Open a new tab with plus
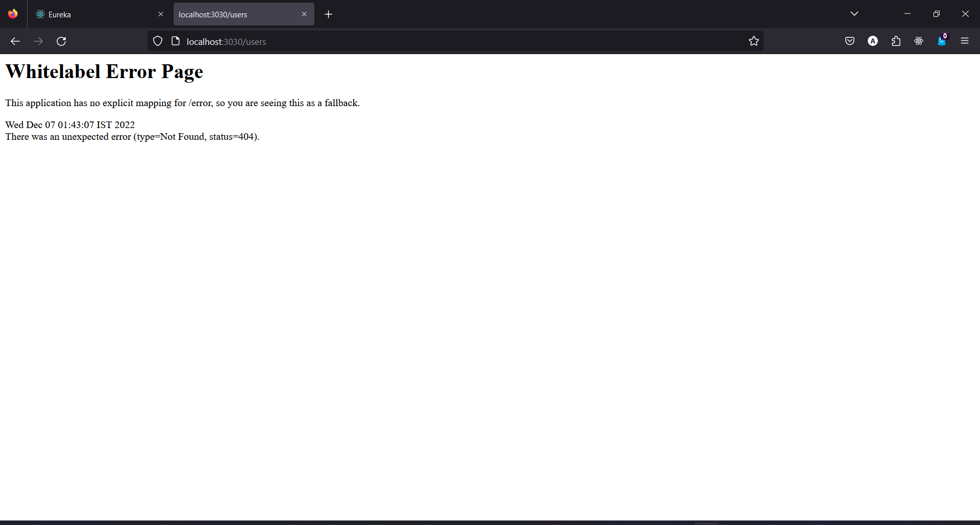 [x=329, y=14]
